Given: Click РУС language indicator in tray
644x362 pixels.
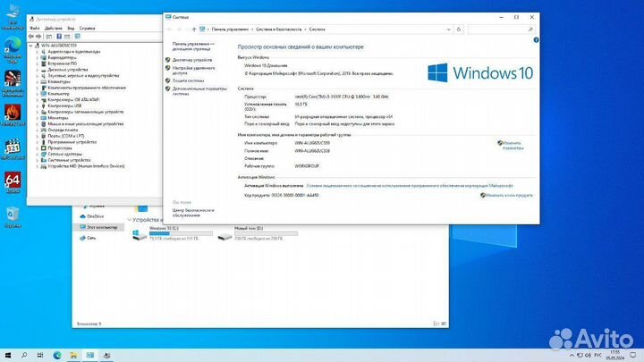Looking at the screenshot, I should [598, 355].
